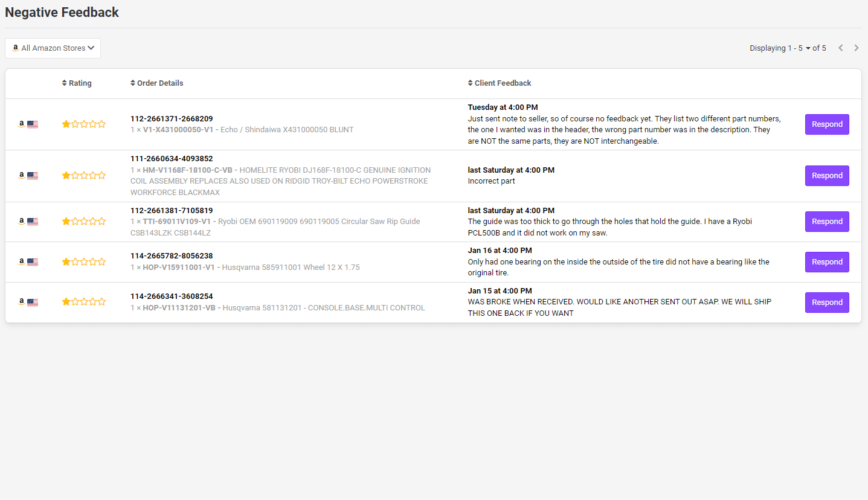
Task: Select the HOP-V15911001-V1 Husqvarna Wheel item line
Action: tap(245, 268)
